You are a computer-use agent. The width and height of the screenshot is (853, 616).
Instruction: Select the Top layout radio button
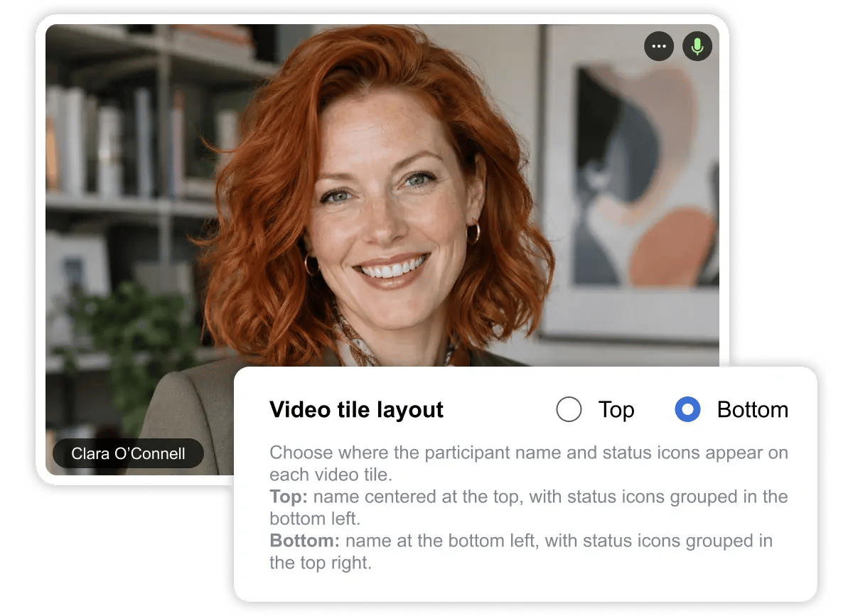click(x=569, y=410)
